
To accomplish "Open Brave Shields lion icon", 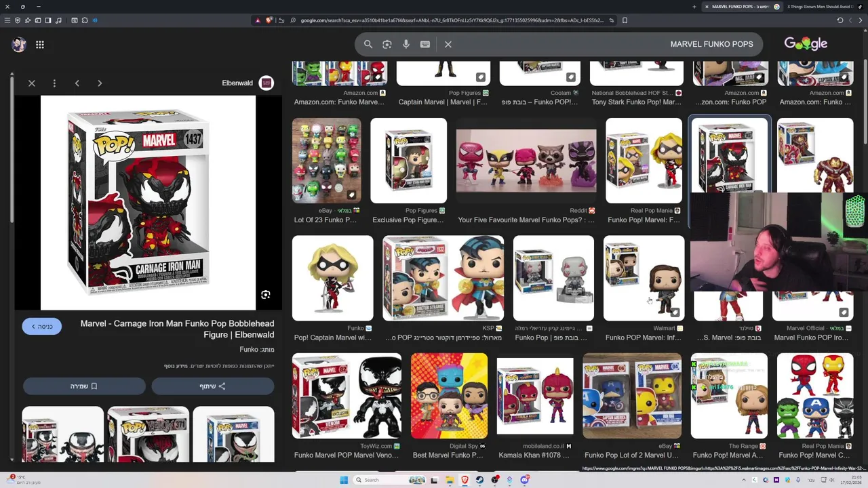I will click(269, 20).
